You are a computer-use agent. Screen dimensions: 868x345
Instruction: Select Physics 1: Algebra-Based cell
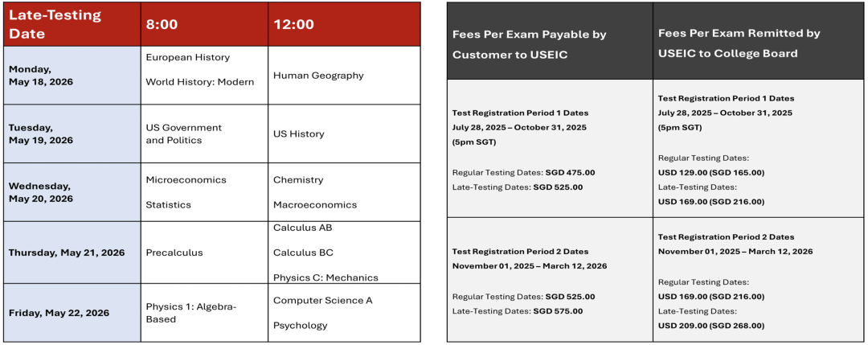[204, 313]
